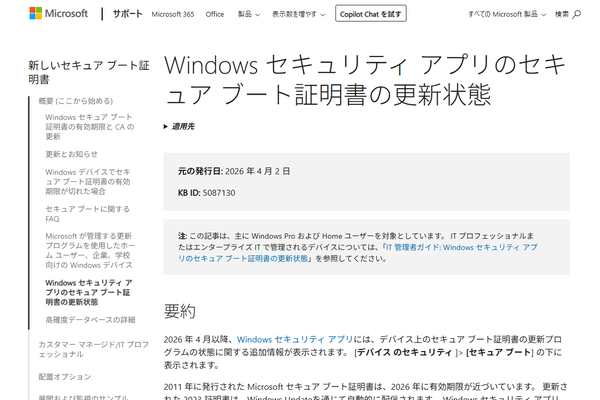The image size is (600, 400).
Task: Click the Copilot Chat を試す button
Action: 370,14
